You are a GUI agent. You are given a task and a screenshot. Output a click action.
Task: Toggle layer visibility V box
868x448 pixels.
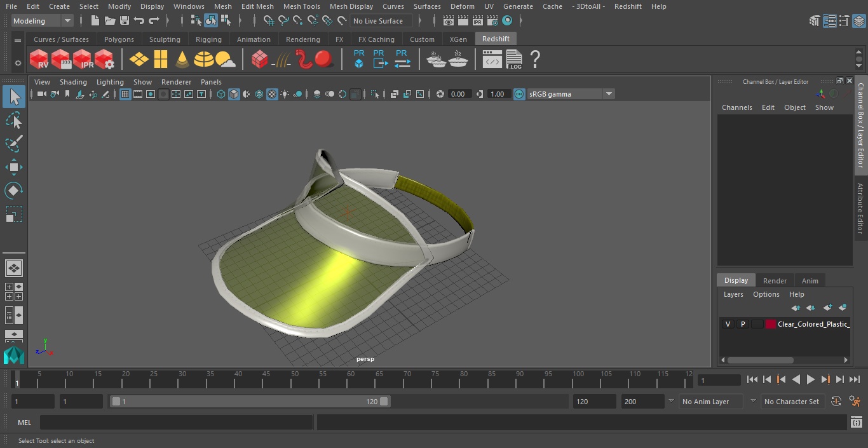click(x=728, y=324)
